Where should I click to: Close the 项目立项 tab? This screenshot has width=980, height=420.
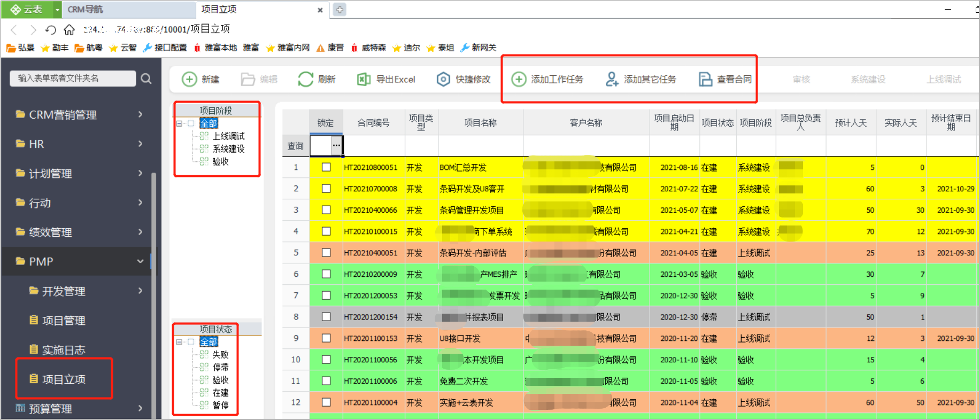(x=320, y=10)
